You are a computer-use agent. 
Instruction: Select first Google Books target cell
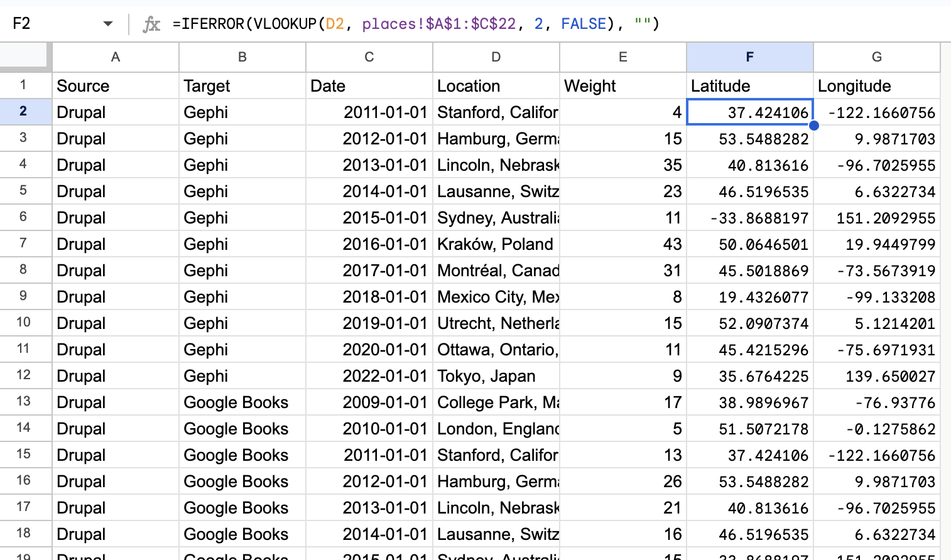[x=242, y=402]
